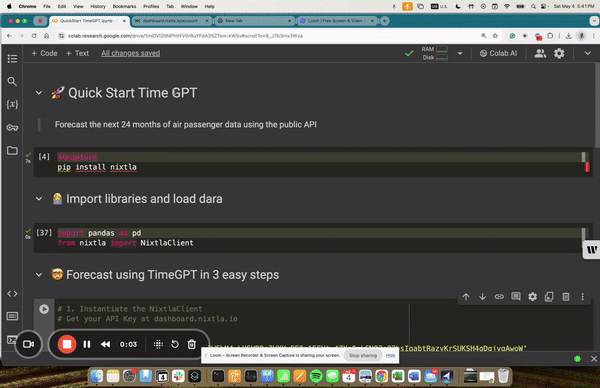The width and height of the screenshot is (600, 388).
Task: Open Code snippets from left sidebar
Action: click(12, 293)
